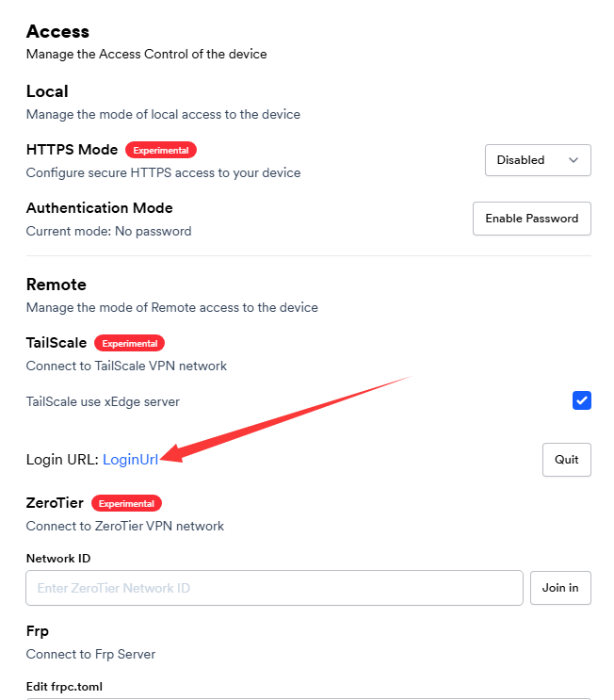This screenshot has width=614, height=700.
Task: Click the HTTPS Mode title text
Action: pos(72,150)
